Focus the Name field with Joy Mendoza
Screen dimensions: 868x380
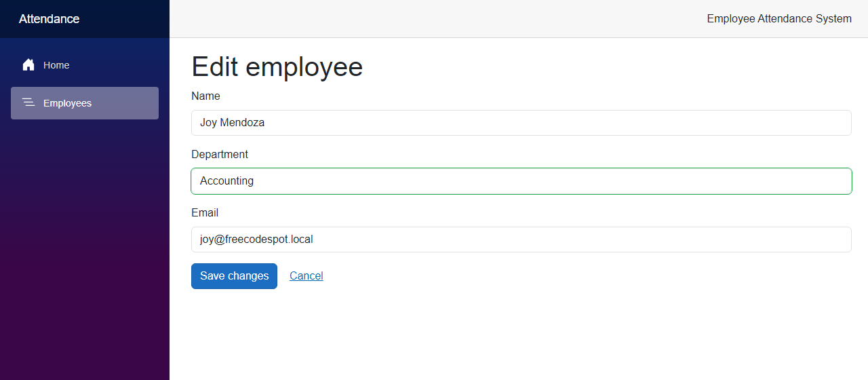(x=521, y=123)
